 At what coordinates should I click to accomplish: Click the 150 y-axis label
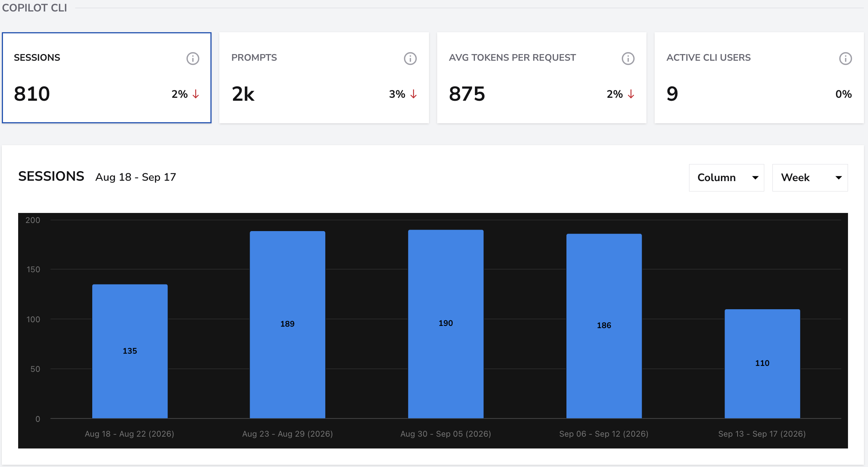pyautogui.click(x=33, y=269)
